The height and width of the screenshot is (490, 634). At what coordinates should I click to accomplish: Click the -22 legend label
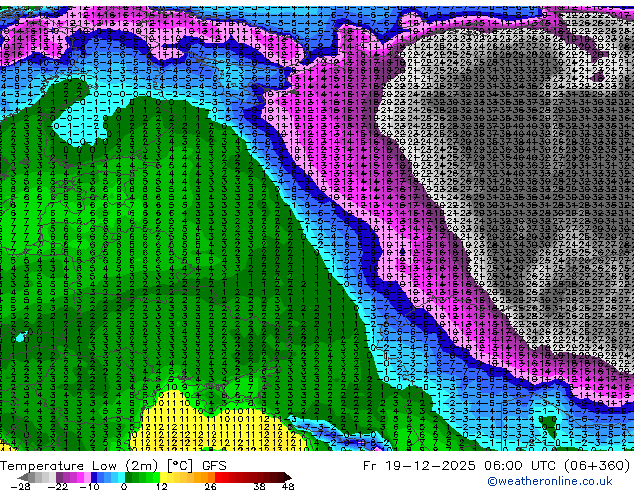coord(58,486)
